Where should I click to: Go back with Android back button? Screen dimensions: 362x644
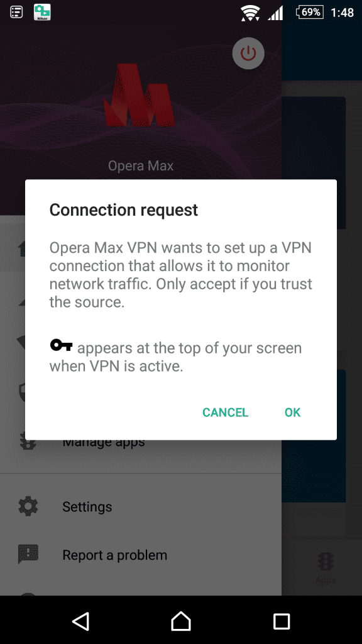tap(81, 621)
